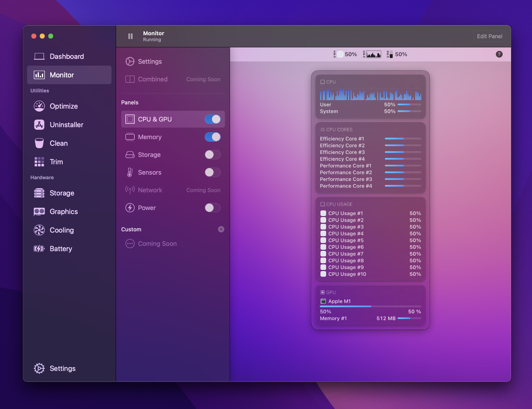Turn on the Power panel toggle
The width and height of the screenshot is (532, 409).
pos(212,208)
